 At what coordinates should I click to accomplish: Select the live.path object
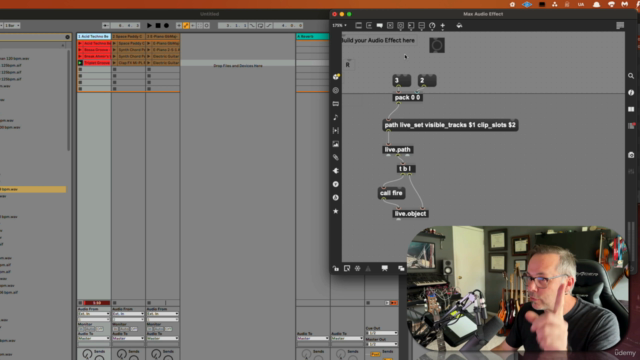click(398, 150)
